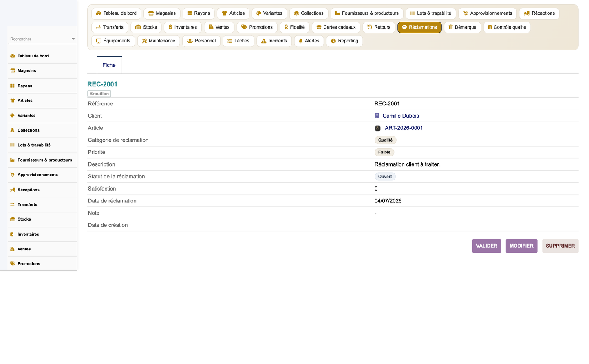This screenshot has height=364, width=589.
Task: Click the Maintenance tools icon
Action: (144, 41)
